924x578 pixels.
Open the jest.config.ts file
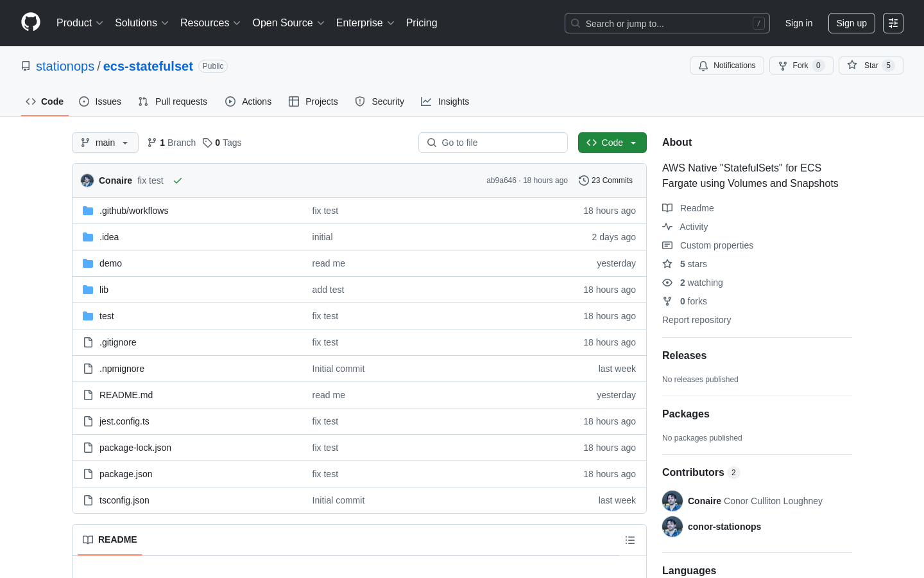point(124,421)
